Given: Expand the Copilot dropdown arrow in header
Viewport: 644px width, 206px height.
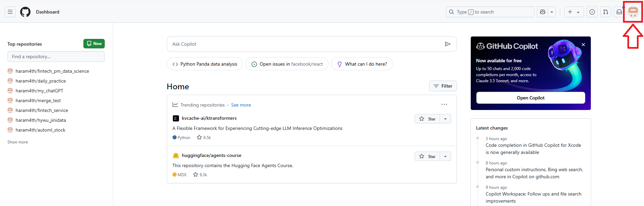Looking at the screenshot, I should point(552,12).
